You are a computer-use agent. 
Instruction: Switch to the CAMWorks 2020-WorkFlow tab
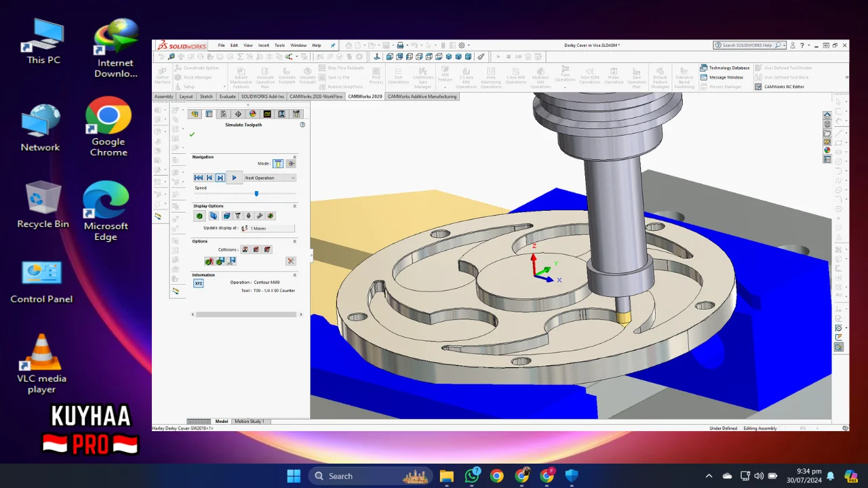316,96
